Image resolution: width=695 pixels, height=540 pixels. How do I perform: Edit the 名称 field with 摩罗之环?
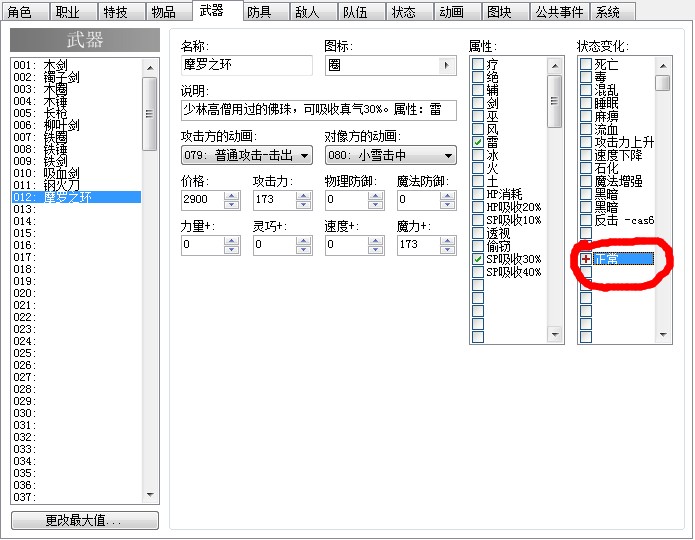(x=246, y=65)
